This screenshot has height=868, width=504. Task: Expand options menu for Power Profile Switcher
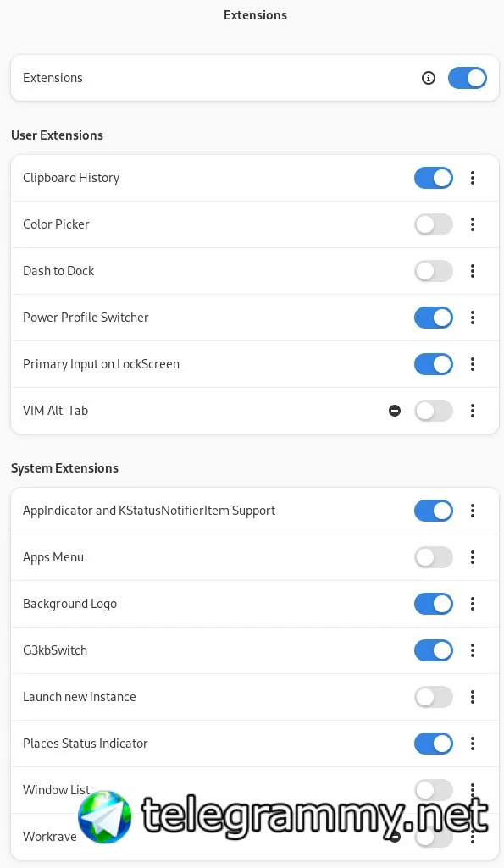point(473,318)
